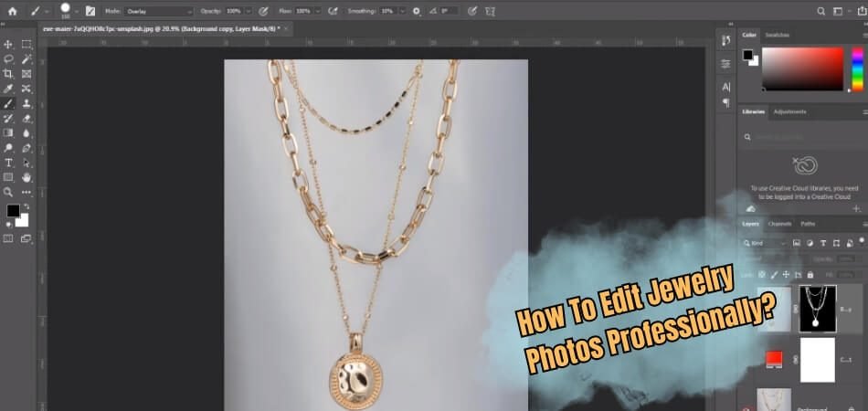
Task: Reset to default foreground and background colors
Action: click(x=8, y=225)
